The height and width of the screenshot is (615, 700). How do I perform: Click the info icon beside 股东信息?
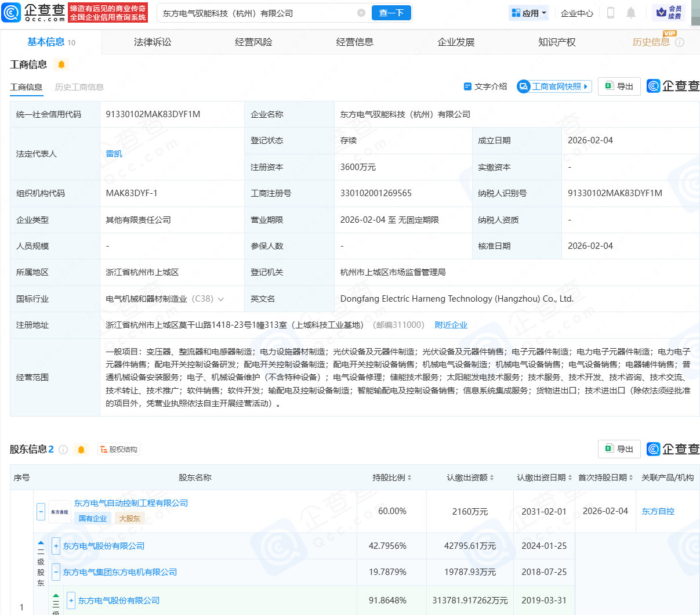63,450
